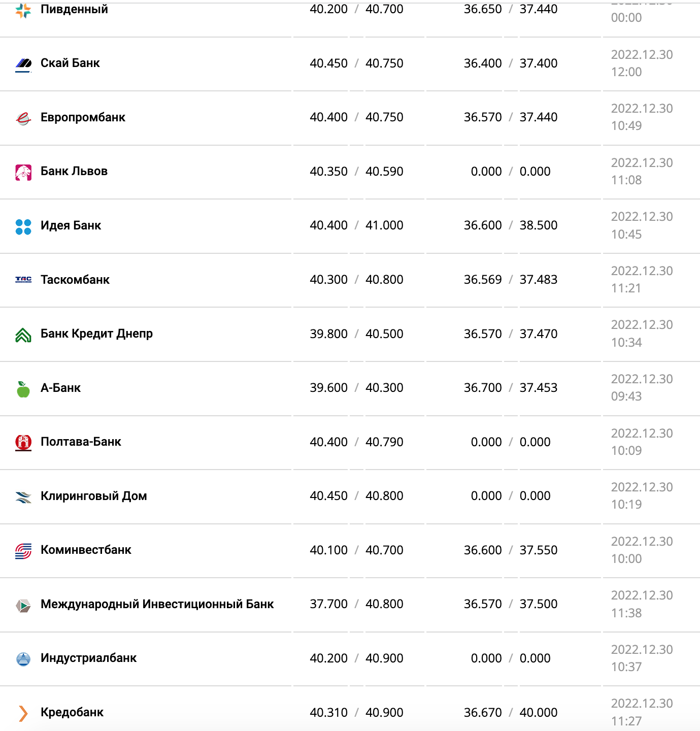Click the Международный Инвестиционный Банк logo

pos(23,605)
